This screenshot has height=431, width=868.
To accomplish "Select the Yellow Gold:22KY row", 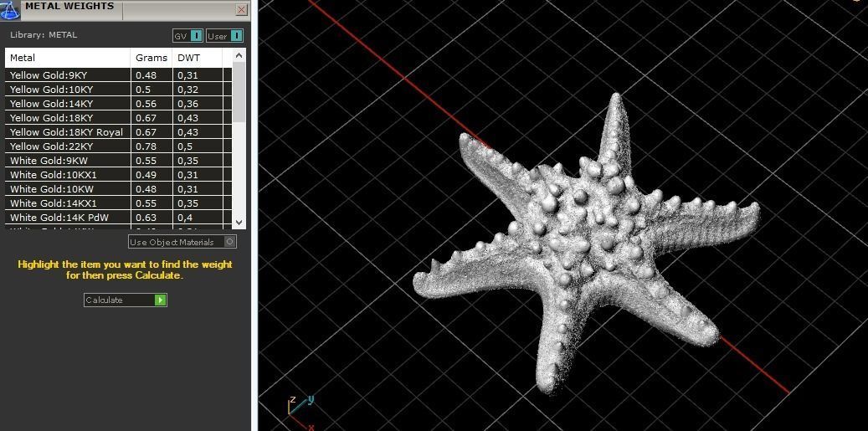I will 119,146.
